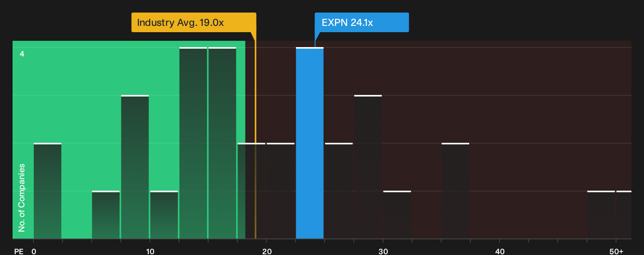Click the 'No. of Companies' axis title

(x=22, y=198)
